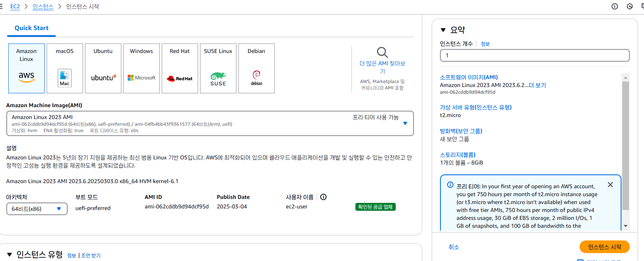Pick the Red Hat AMI tile
The width and height of the screenshot is (644, 261).
click(x=180, y=68)
